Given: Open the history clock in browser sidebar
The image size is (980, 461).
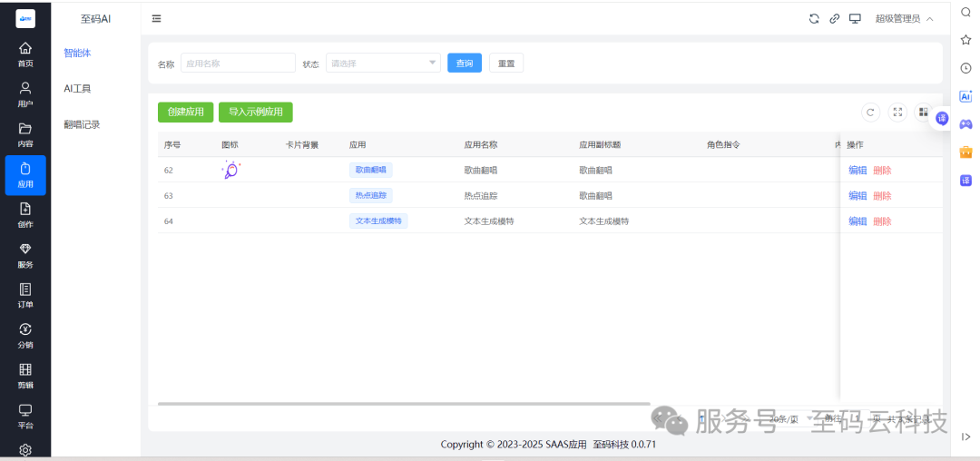Looking at the screenshot, I should [965, 68].
